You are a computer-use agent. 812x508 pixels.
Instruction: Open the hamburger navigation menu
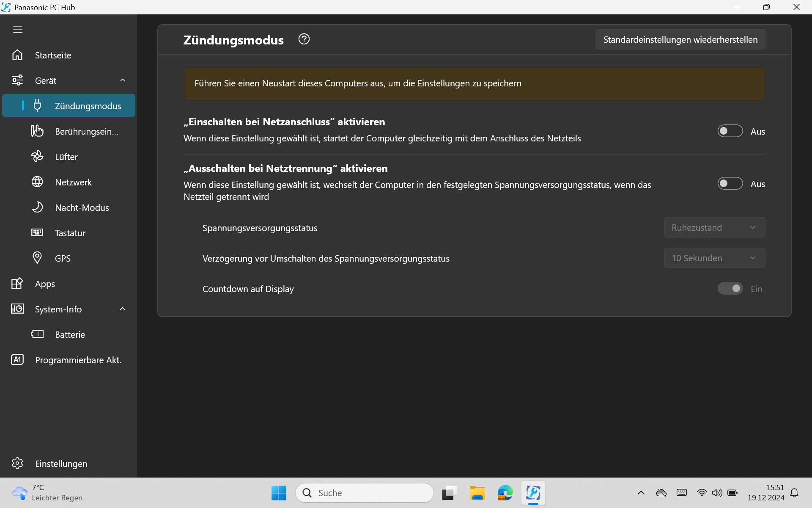(x=18, y=30)
